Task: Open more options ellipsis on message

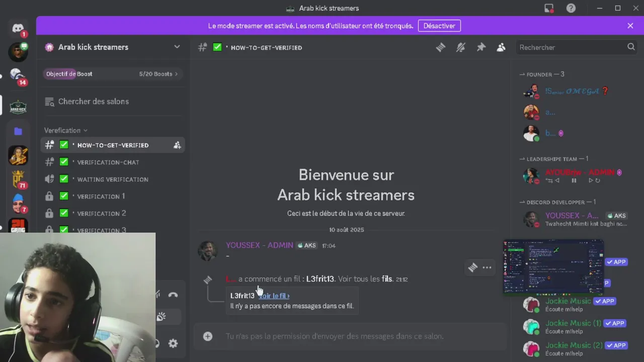Action: [x=487, y=267]
